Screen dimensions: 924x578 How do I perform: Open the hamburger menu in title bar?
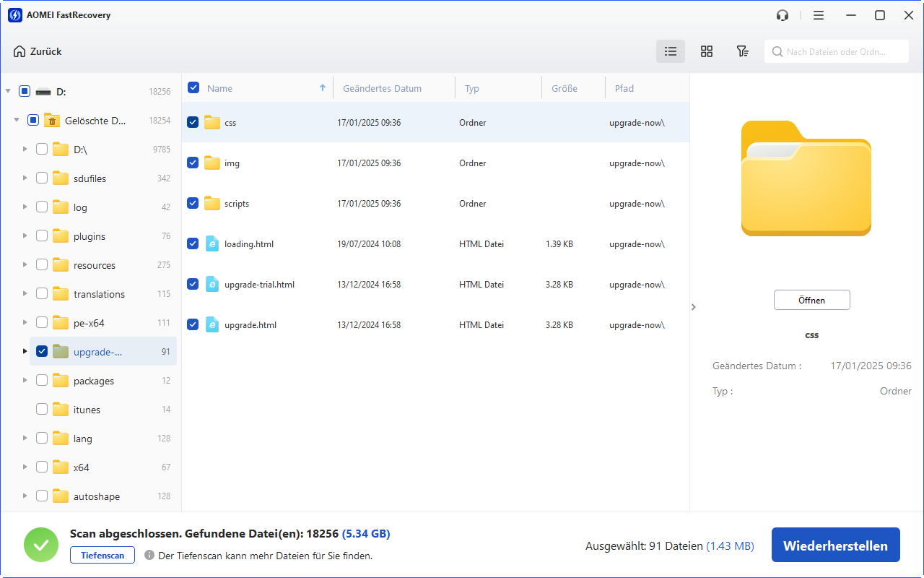coord(818,15)
